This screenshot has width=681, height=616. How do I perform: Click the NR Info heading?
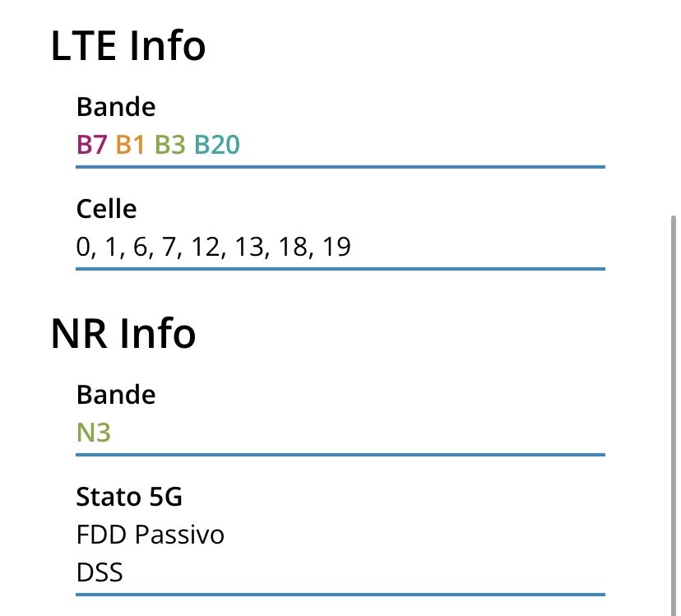tap(123, 334)
